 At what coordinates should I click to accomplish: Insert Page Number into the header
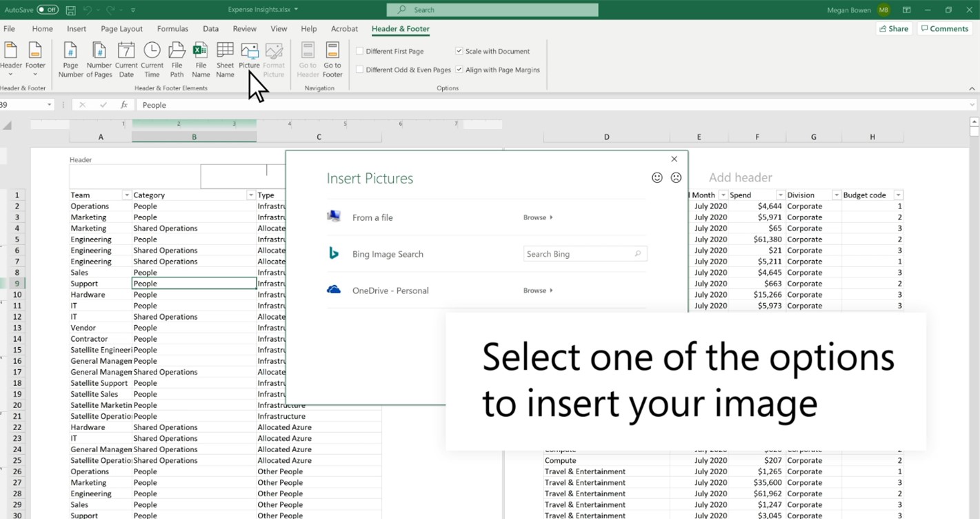click(70, 58)
